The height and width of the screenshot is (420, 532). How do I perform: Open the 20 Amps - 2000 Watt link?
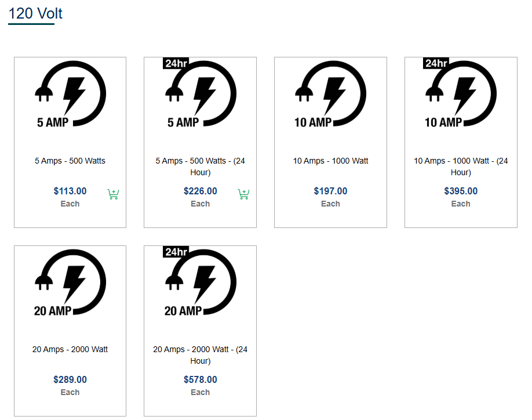(x=70, y=349)
